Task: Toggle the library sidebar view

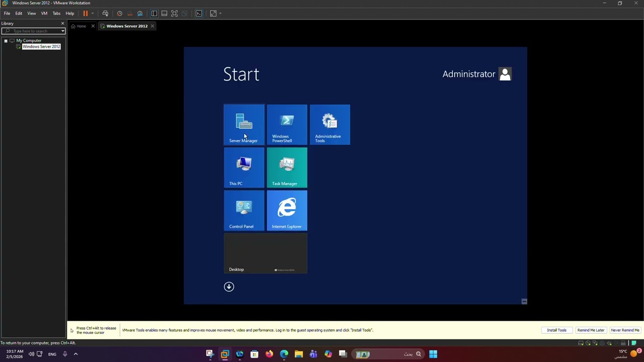Action: pos(154,14)
